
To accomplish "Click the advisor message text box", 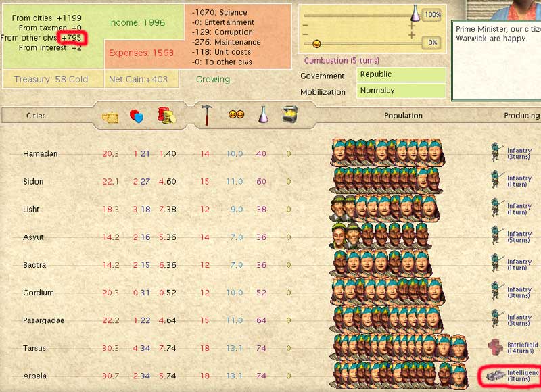I will 496,61.
